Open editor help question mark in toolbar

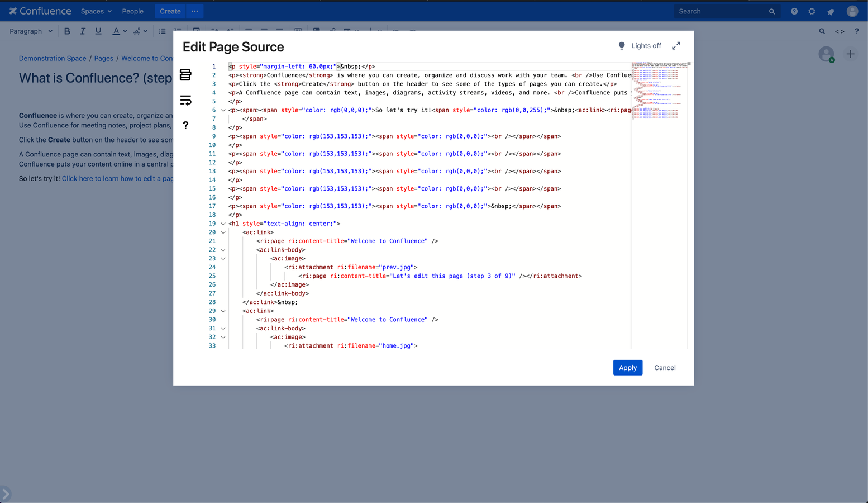click(857, 31)
